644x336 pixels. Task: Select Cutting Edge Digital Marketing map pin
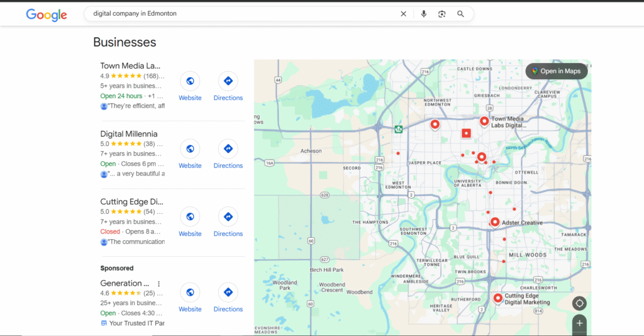pyautogui.click(x=498, y=298)
